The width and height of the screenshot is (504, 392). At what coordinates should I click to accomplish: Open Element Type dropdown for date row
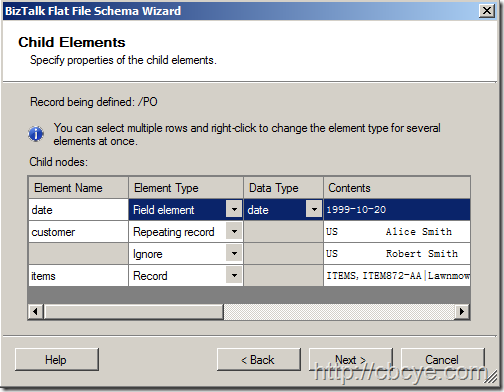click(234, 210)
